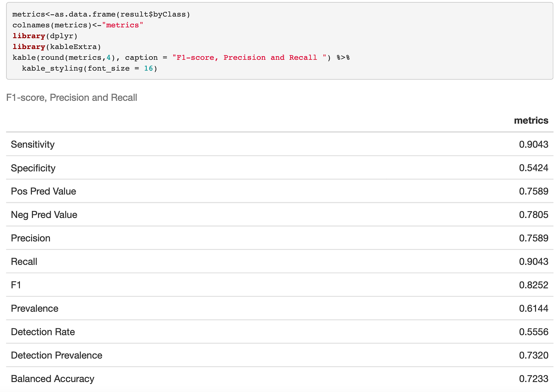Click the F1 value 0.8252
The height and width of the screenshot is (392, 558).
tap(534, 285)
